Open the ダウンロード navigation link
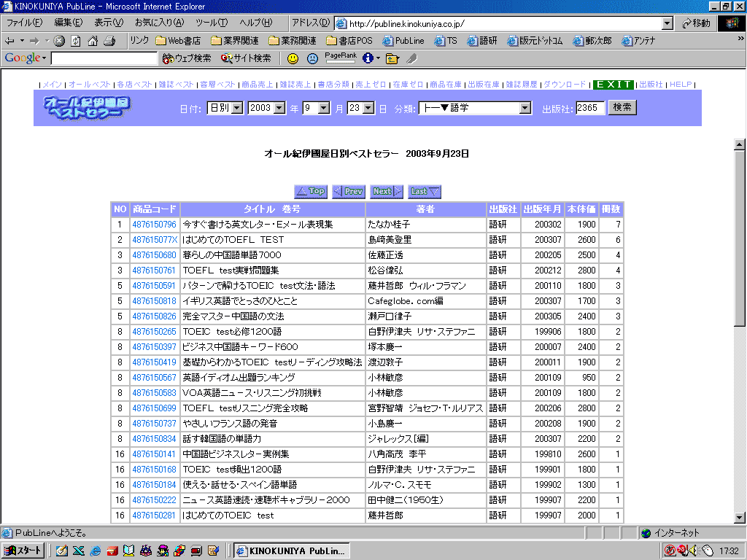 (x=565, y=85)
